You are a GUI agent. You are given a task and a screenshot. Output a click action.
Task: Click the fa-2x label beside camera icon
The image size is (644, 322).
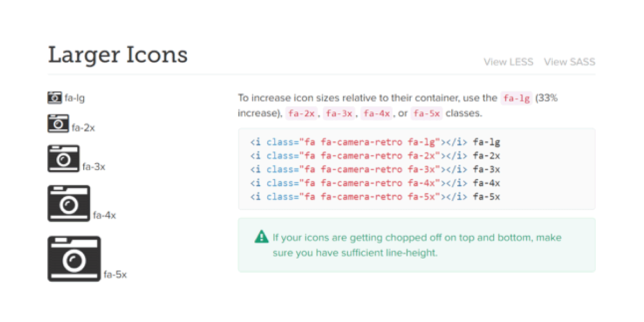tap(83, 128)
